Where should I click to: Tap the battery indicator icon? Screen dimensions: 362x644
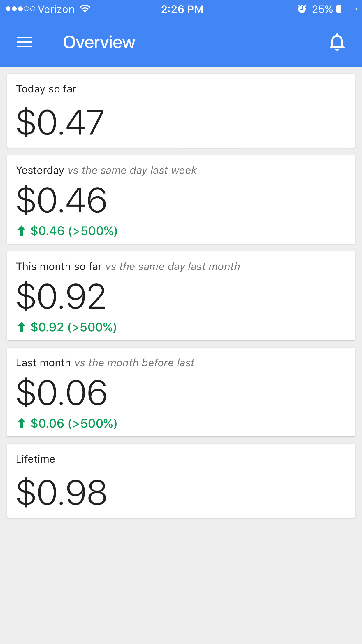346,9
